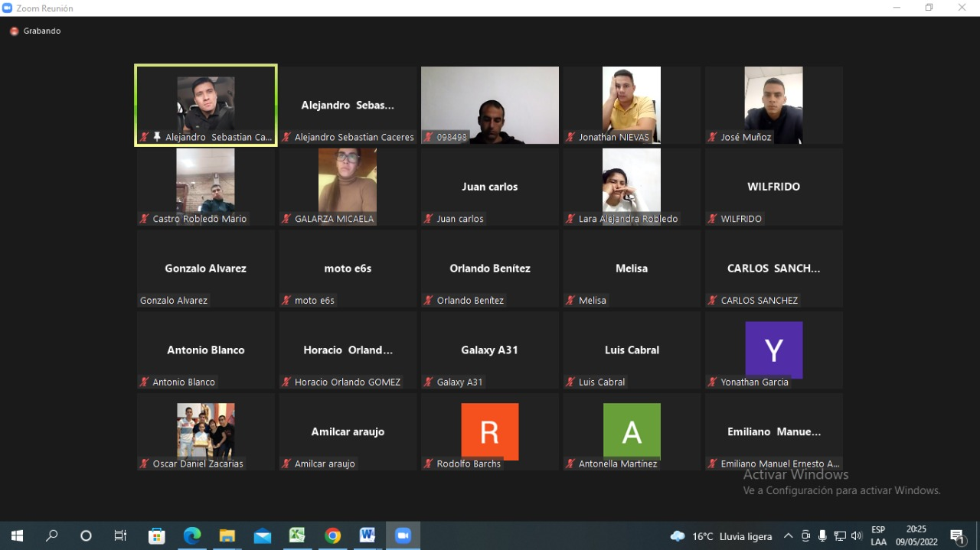980x550 pixels.
Task: Select Oscar Daniel Zacarias video thumbnail
Action: point(205,431)
